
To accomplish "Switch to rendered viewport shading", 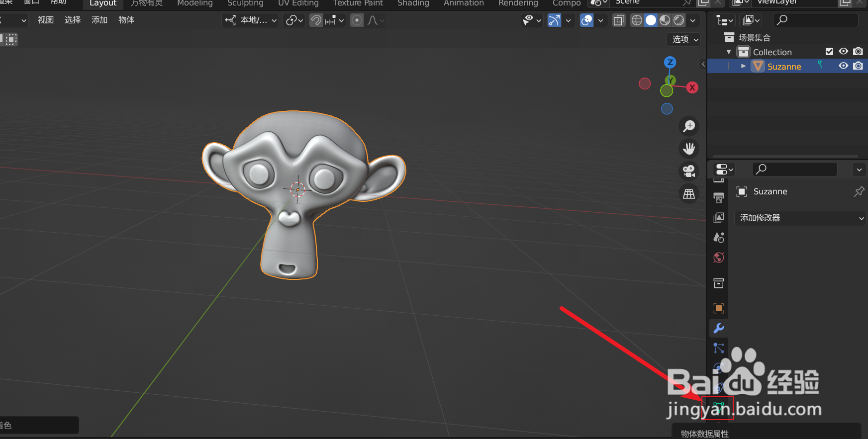I will [679, 20].
